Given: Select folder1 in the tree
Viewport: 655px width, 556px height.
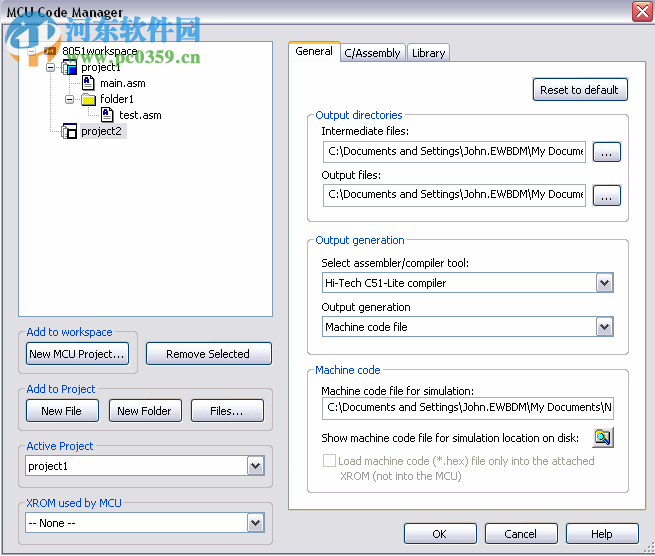Looking at the screenshot, I should (117, 99).
